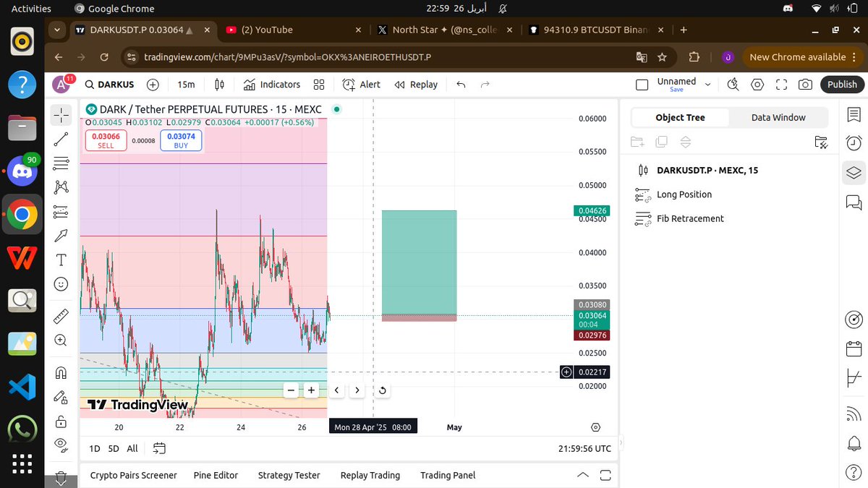Open the Crypto Pairs Screener tab
This screenshot has height=488, width=868.
pyautogui.click(x=133, y=475)
